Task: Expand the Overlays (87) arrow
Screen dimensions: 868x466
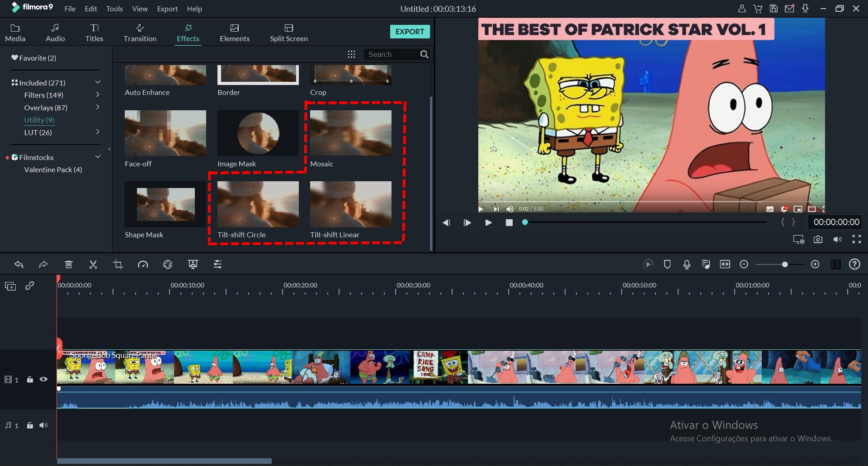Action: click(x=98, y=107)
